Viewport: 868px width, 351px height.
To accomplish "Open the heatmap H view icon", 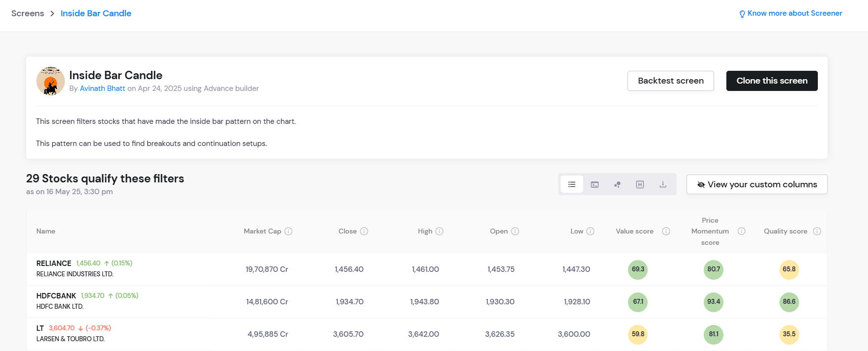I will (x=640, y=184).
